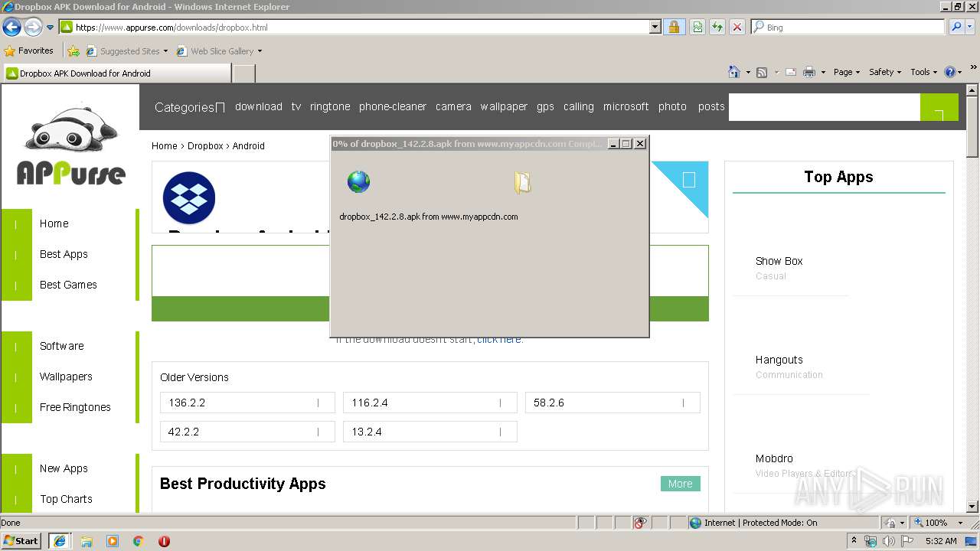The width and height of the screenshot is (980, 551).
Task: Click inside the Bing search box
Action: 854,28
